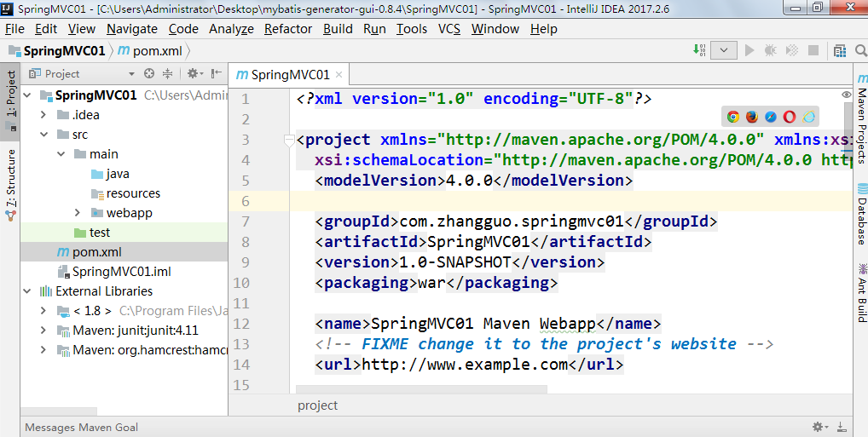Screen dimensions: 868x437
Task: Toggle the Ant Build side panel
Action: (x=861, y=293)
